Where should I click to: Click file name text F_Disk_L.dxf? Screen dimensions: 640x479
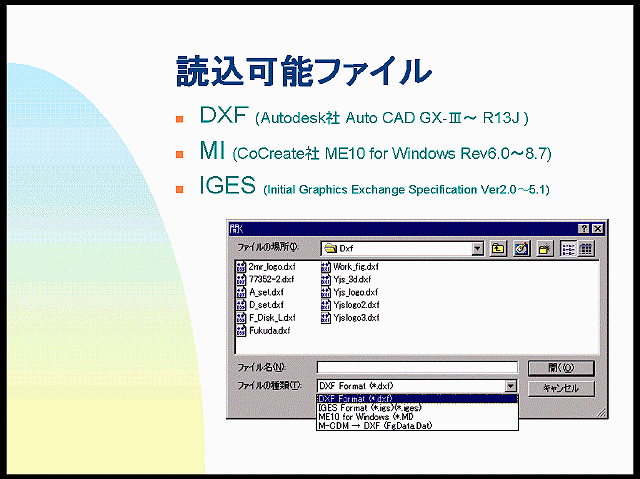pos(272,318)
